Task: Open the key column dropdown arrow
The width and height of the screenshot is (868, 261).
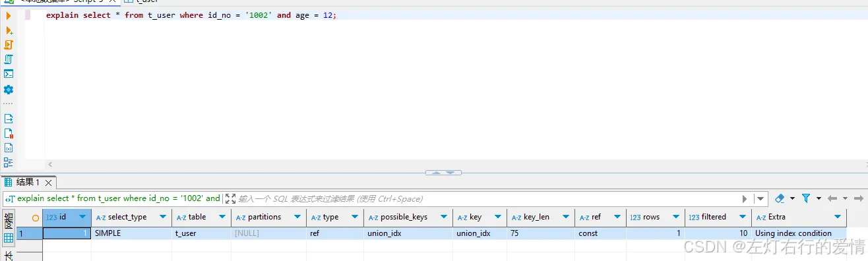Action: [499, 217]
